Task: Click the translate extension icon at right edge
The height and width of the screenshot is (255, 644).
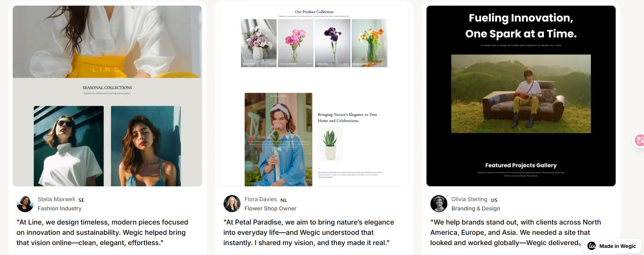Action: [x=639, y=141]
